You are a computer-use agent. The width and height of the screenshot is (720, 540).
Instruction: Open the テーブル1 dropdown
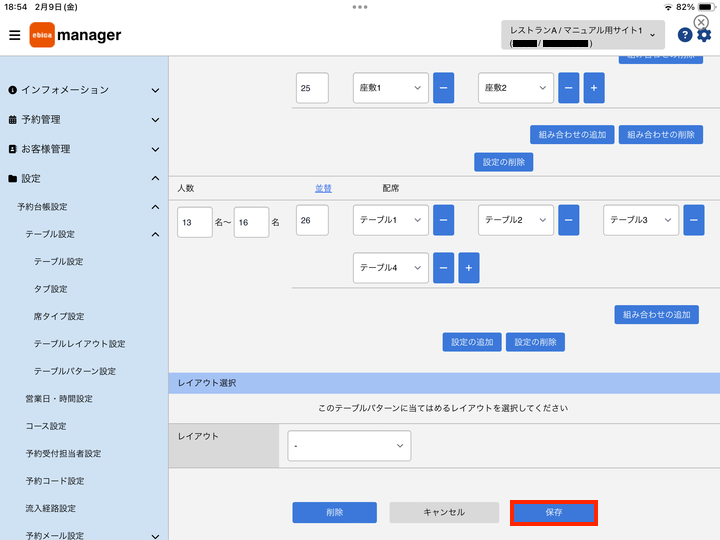coord(391,220)
